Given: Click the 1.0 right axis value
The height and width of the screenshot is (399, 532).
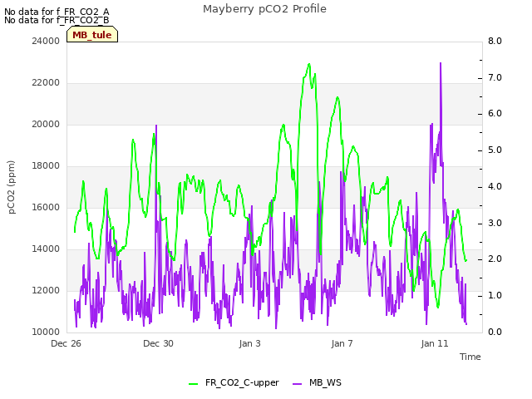Looking at the screenshot, I should click(495, 296).
